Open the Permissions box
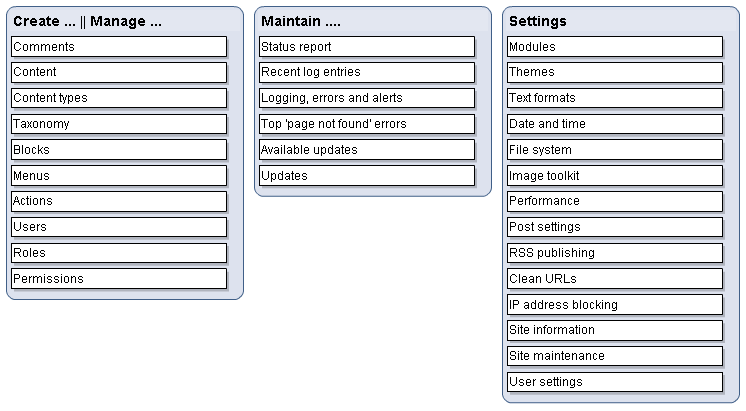This screenshot has height=411, width=746. (119, 279)
